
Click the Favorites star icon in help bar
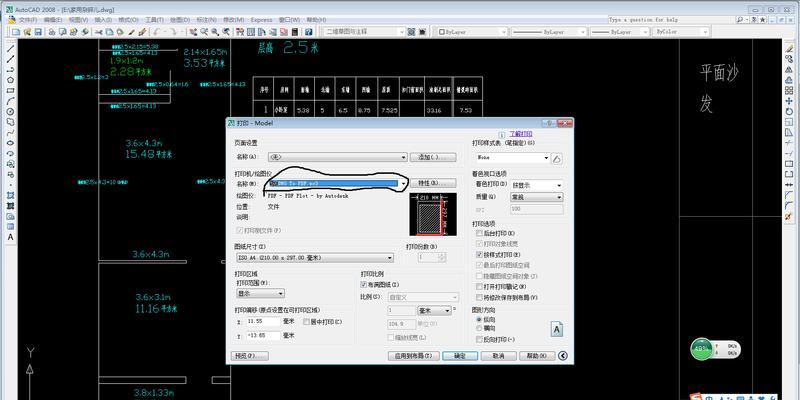(762, 19)
